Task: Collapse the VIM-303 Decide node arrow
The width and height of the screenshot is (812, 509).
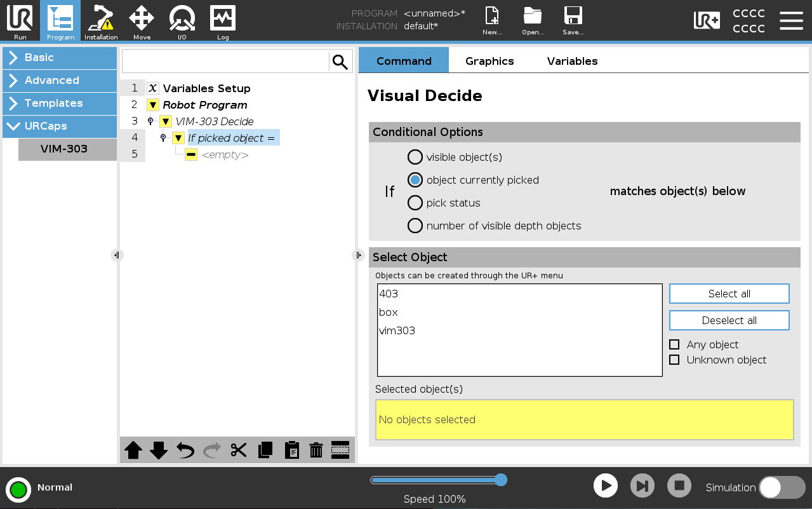Action: pos(165,121)
